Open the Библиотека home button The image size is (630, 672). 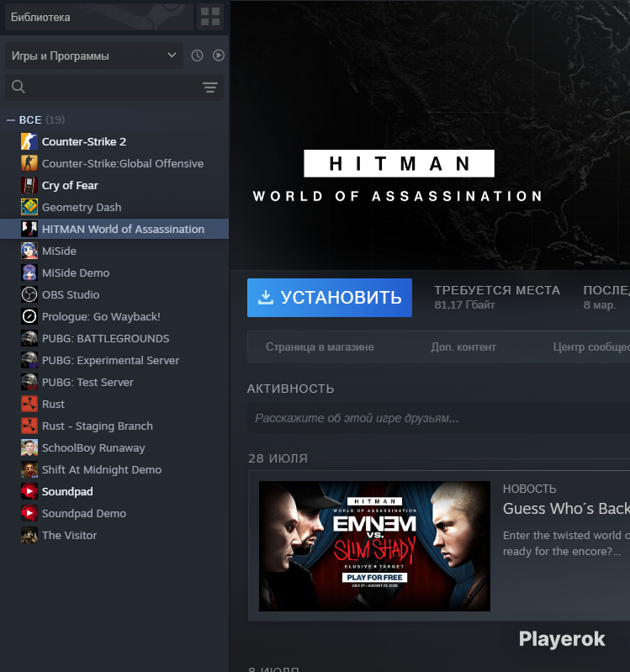pos(98,17)
